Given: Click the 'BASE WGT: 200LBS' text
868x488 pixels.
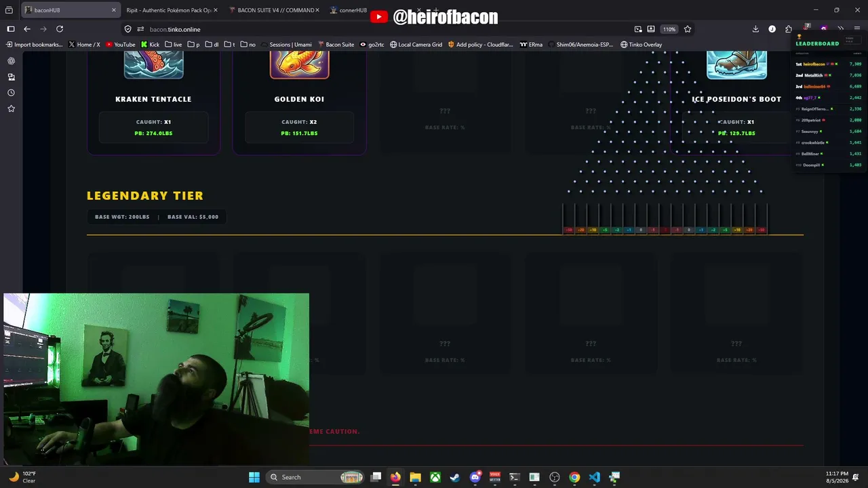Looking at the screenshot, I should pos(122,217).
